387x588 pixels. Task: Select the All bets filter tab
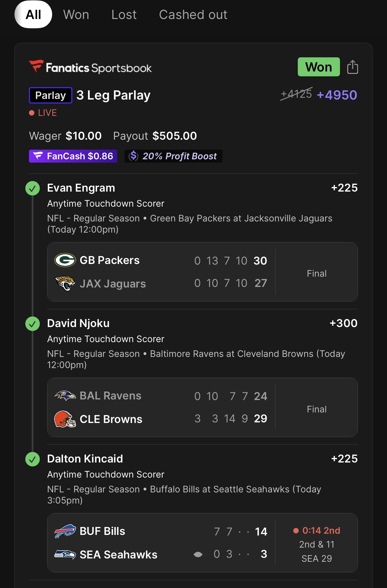33,14
